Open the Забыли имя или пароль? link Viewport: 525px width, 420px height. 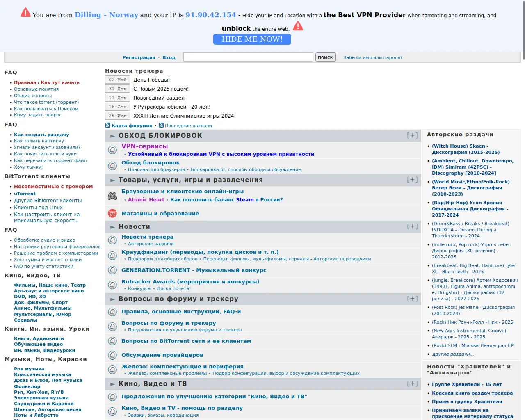point(373,57)
